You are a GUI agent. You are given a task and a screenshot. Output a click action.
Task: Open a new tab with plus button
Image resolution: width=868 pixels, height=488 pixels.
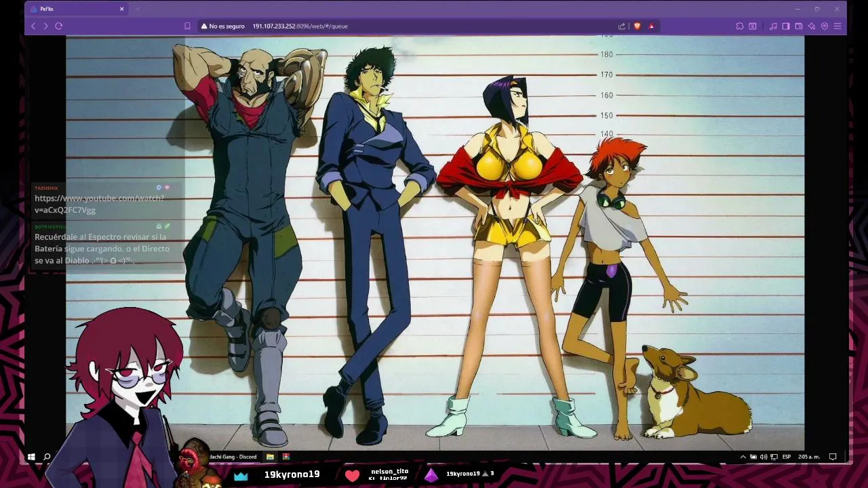tap(137, 9)
